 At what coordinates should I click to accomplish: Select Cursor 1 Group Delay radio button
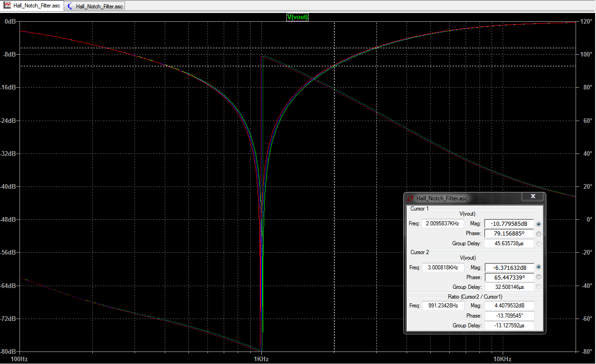click(538, 243)
